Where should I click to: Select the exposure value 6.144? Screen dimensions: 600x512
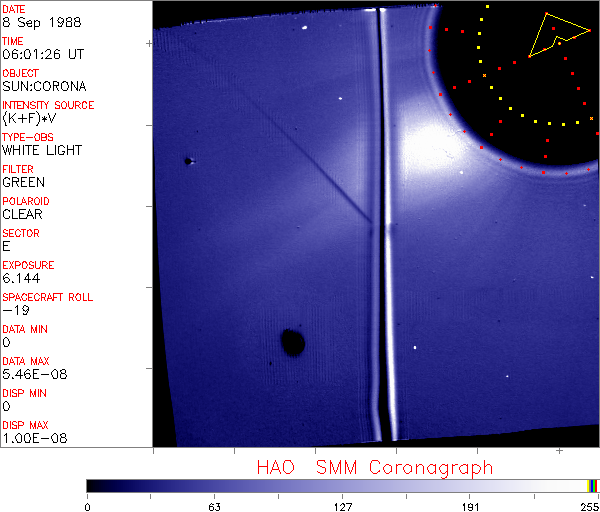(x=21, y=278)
